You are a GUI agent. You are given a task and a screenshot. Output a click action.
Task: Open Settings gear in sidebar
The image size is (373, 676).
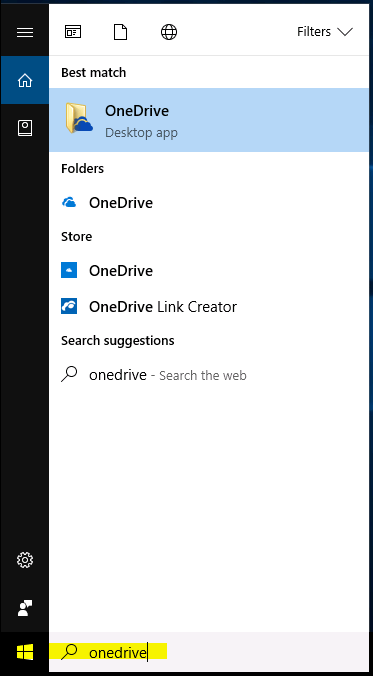25,560
